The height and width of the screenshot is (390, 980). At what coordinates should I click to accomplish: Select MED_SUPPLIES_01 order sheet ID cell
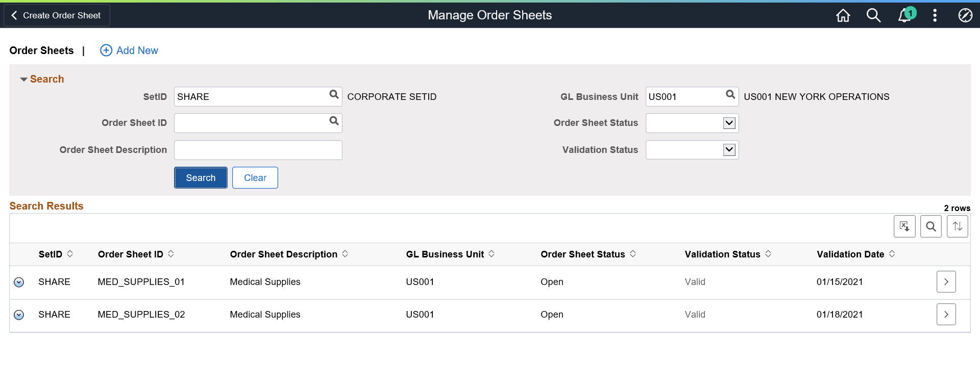point(141,282)
